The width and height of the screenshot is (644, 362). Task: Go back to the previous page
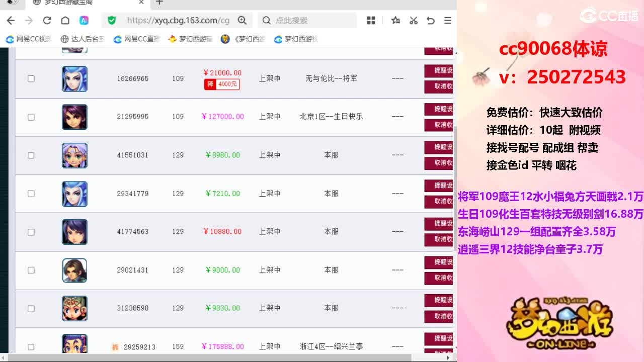pyautogui.click(x=11, y=21)
